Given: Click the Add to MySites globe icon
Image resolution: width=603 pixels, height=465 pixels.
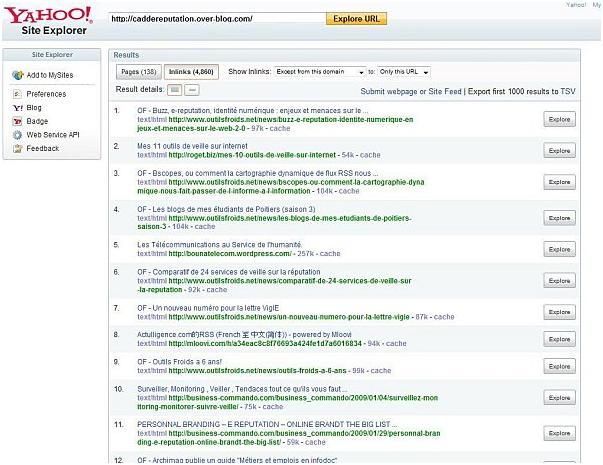Looking at the screenshot, I should point(17,75).
